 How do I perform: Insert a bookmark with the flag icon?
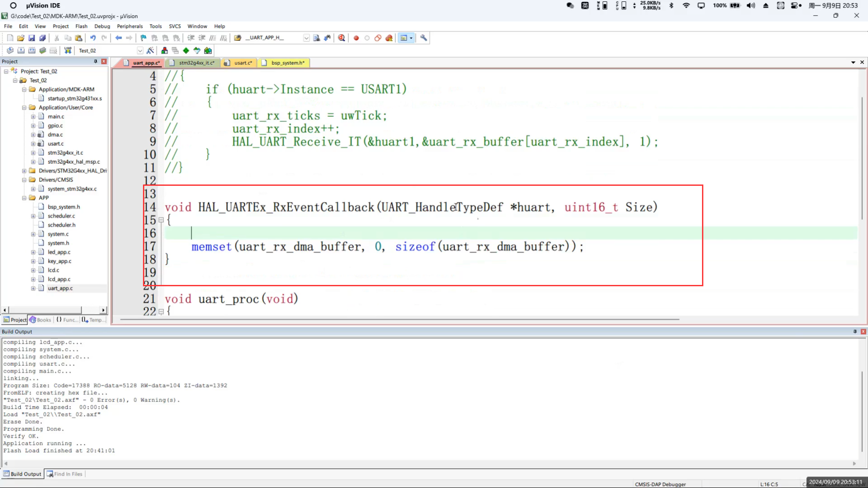(143, 38)
